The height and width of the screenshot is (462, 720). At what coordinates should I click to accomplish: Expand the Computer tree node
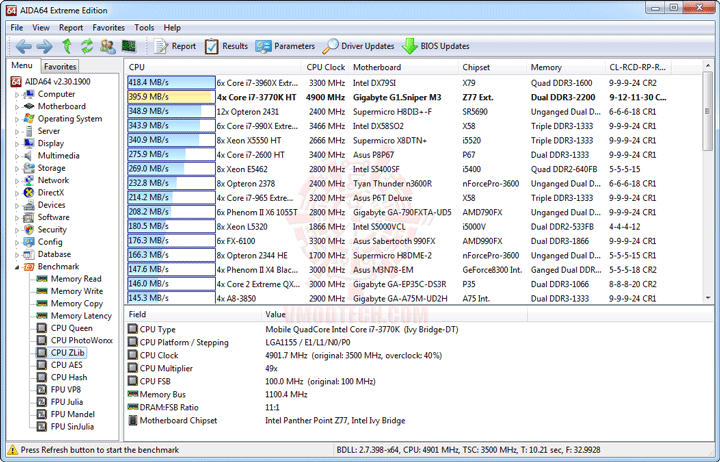[x=17, y=95]
